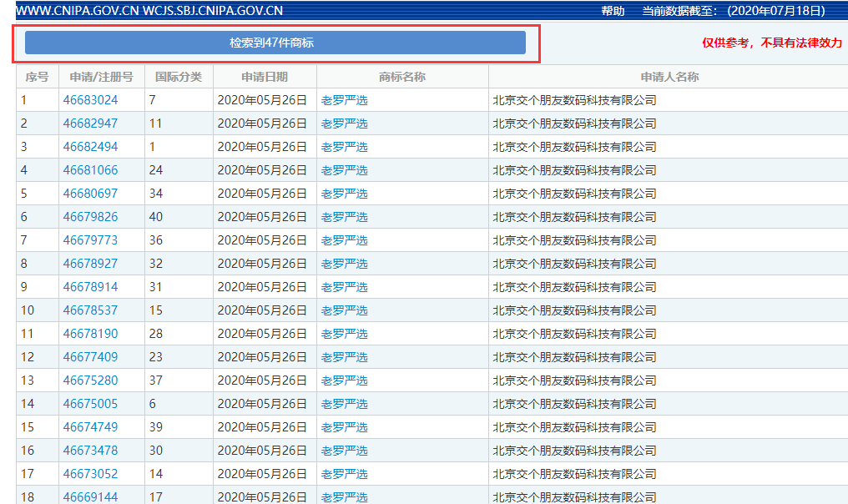The image size is (848, 504).
Task: Select applicant name in row 46682494
Action: tap(574, 147)
